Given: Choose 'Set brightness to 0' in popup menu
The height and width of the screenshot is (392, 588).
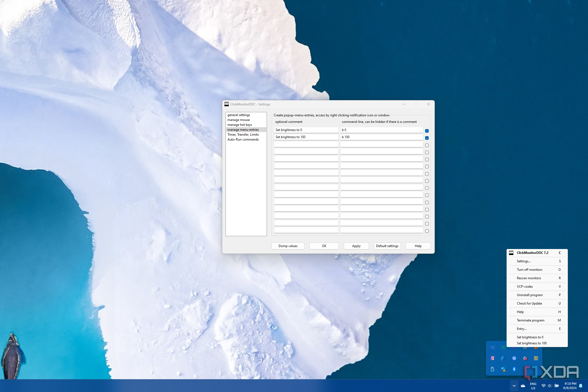Looking at the screenshot, I should pyautogui.click(x=537, y=337).
